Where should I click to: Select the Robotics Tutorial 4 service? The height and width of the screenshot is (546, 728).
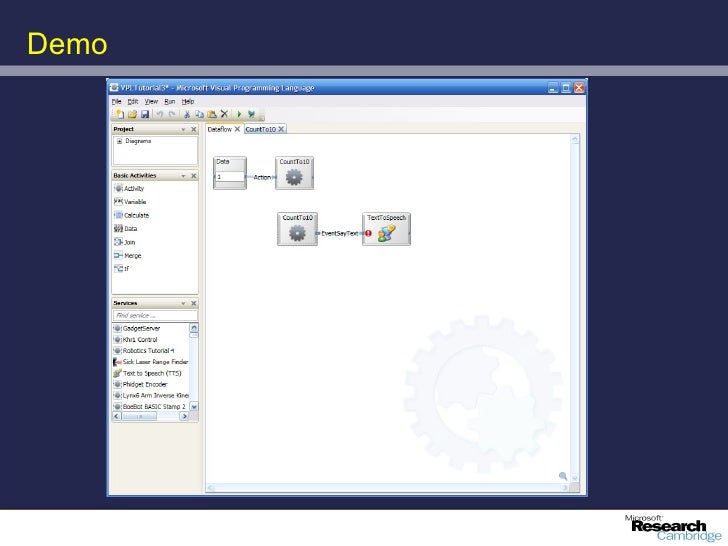point(149,351)
